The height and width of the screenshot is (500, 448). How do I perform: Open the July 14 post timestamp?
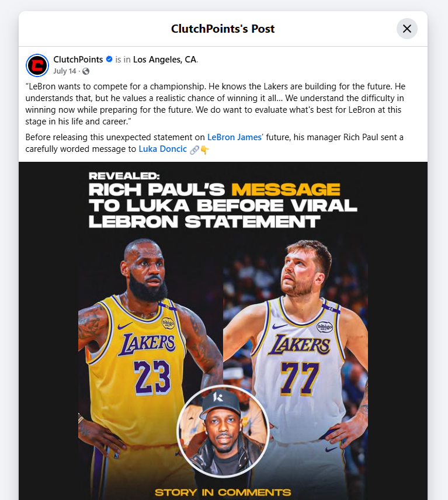point(65,71)
